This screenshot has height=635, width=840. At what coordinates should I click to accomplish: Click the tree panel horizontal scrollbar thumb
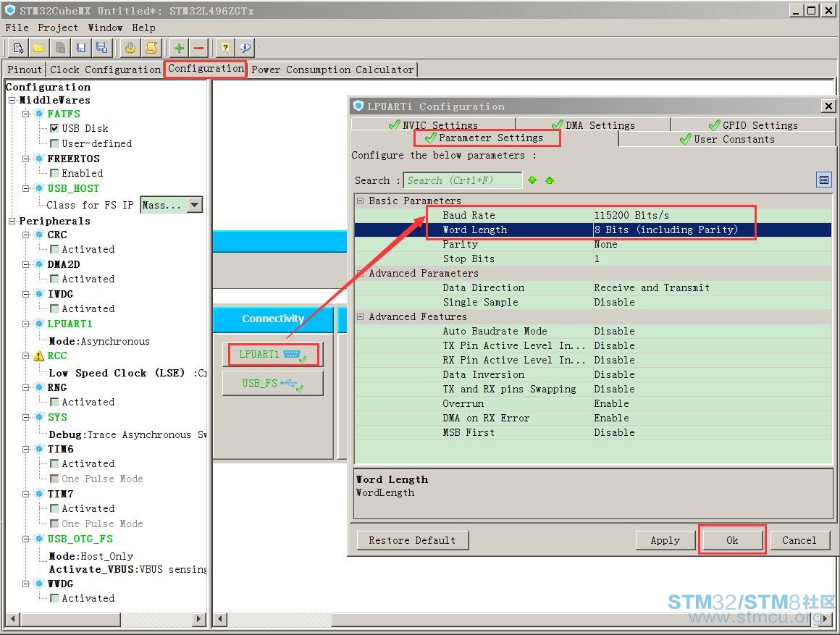(71, 619)
